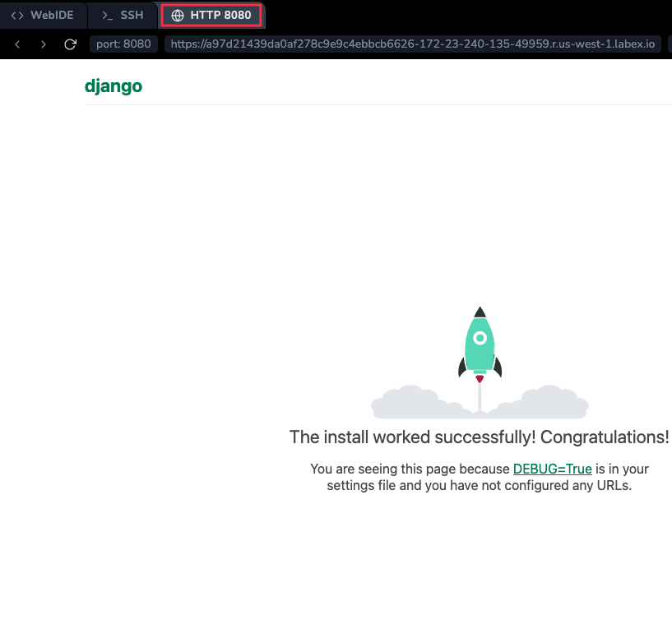Click the angle-bracket icon beside WebIDE
This screenshot has width=672, height=638.
click(x=17, y=15)
